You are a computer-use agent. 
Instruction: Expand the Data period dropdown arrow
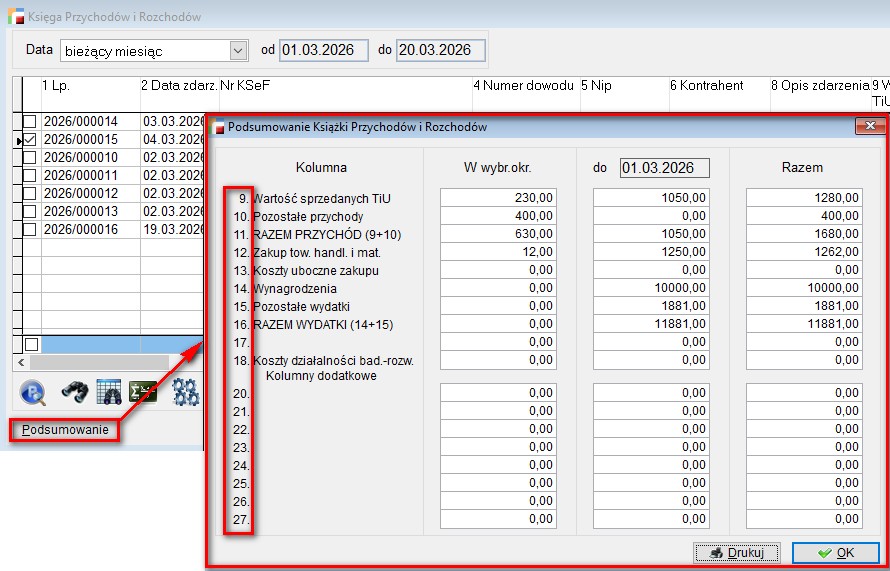click(x=238, y=50)
